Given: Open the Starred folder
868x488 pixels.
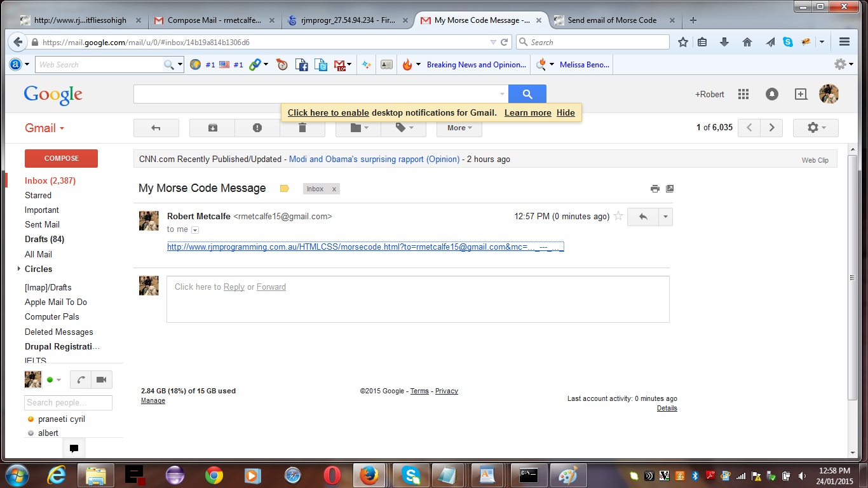Looking at the screenshot, I should (38, 195).
